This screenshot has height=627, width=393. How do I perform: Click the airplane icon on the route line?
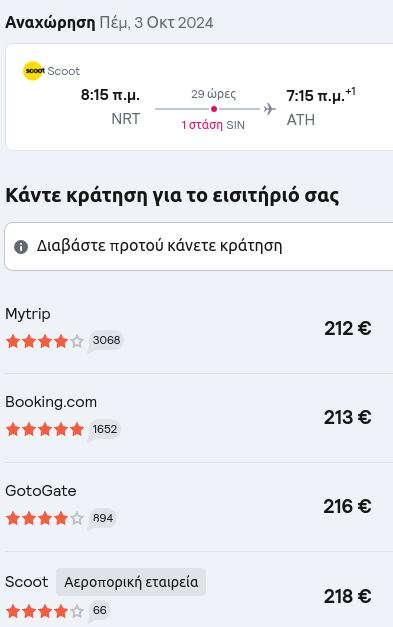(x=270, y=109)
